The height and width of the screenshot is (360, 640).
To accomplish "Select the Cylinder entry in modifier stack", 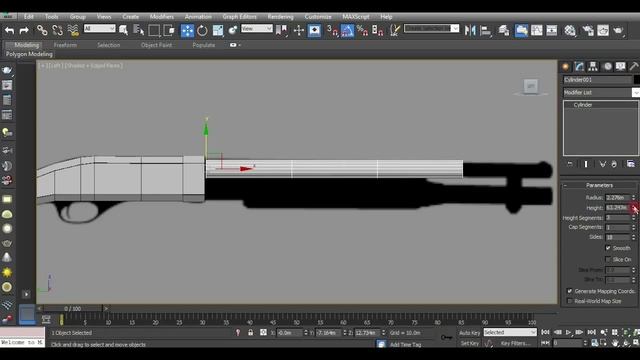I will click(x=601, y=105).
